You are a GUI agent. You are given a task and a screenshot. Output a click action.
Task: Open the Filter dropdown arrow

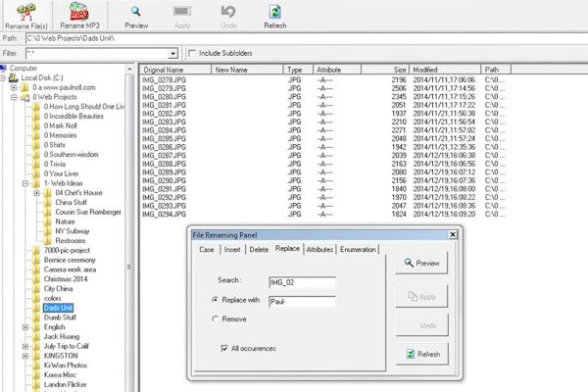tap(172, 54)
